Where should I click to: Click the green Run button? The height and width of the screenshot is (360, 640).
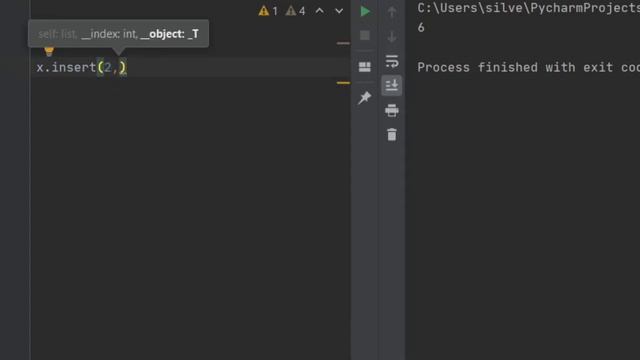(365, 11)
